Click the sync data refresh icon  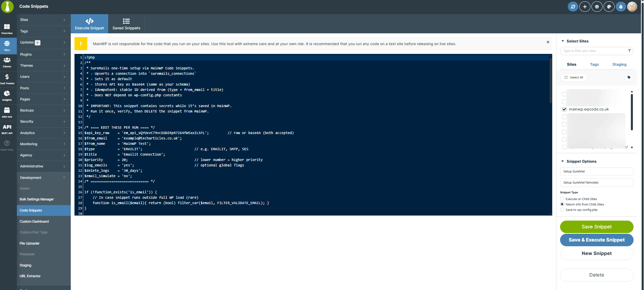573,7
